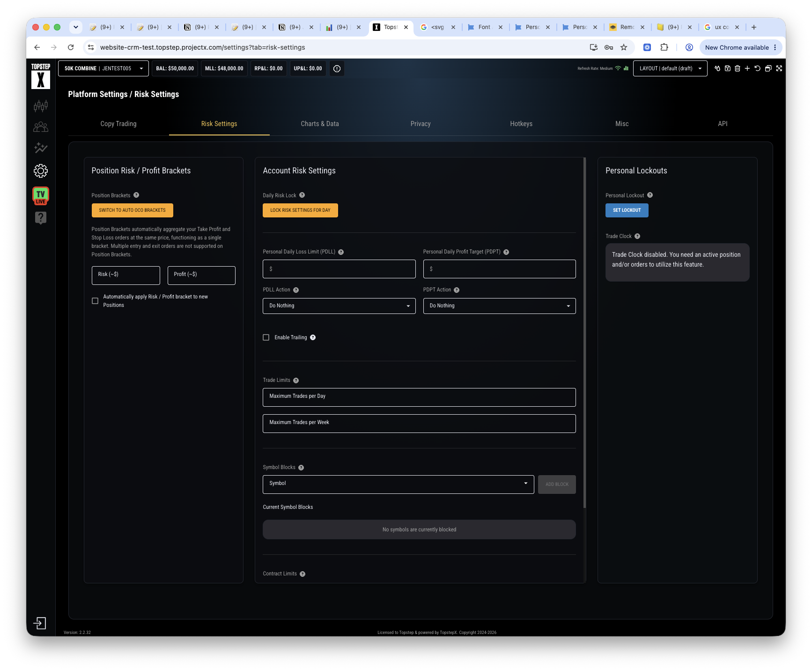Open the trading chart view from sidebar
812x671 pixels.
point(41,106)
